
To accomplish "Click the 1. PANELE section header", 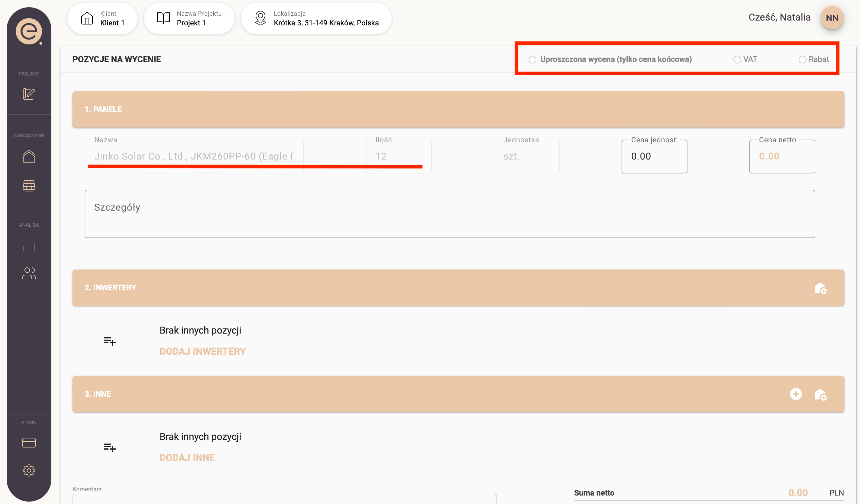I will click(x=458, y=110).
